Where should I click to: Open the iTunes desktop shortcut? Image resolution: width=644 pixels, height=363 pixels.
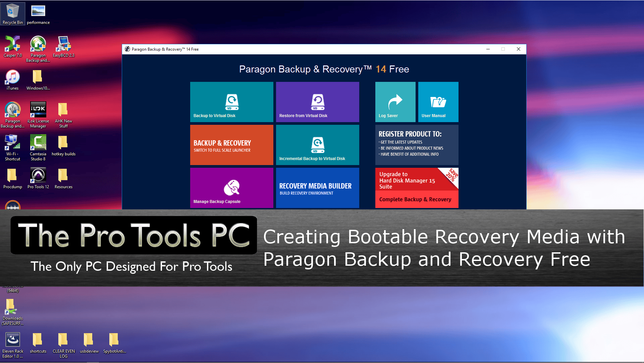(13, 80)
